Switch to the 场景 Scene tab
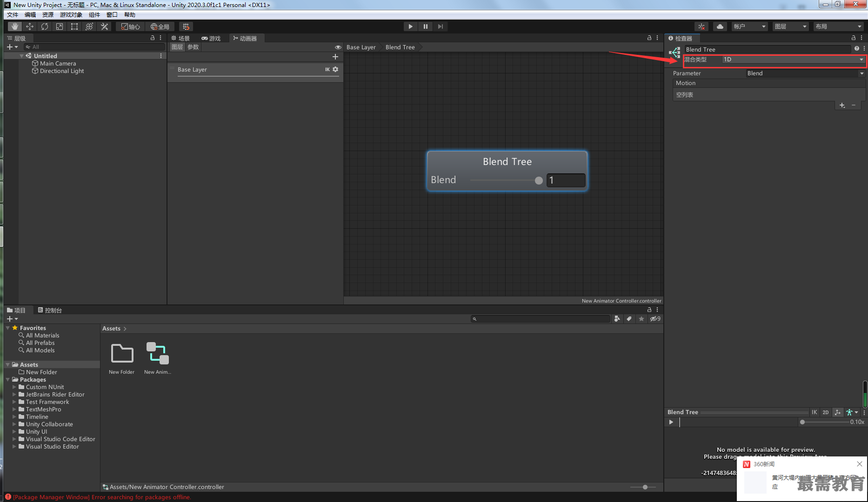Viewport: 868px width, 502px height. pyautogui.click(x=180, y=38)
